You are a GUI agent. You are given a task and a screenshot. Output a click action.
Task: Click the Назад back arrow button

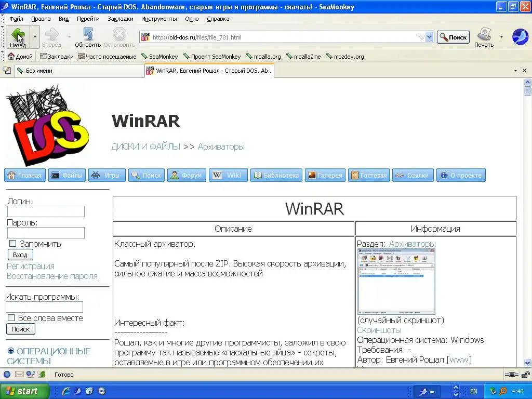[x=18, y=37]
